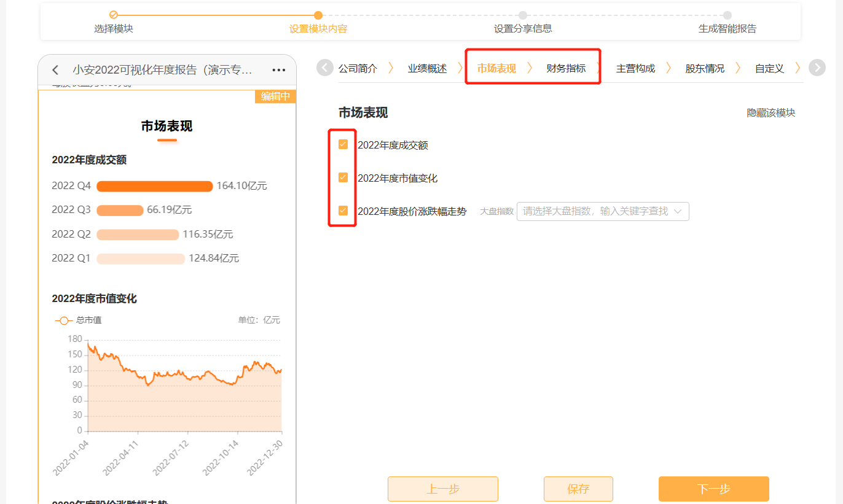Image resolution: width=843 pixels, height=504 pixels.
Task: Click the 上一步 button
Action: tap(443, 489)
